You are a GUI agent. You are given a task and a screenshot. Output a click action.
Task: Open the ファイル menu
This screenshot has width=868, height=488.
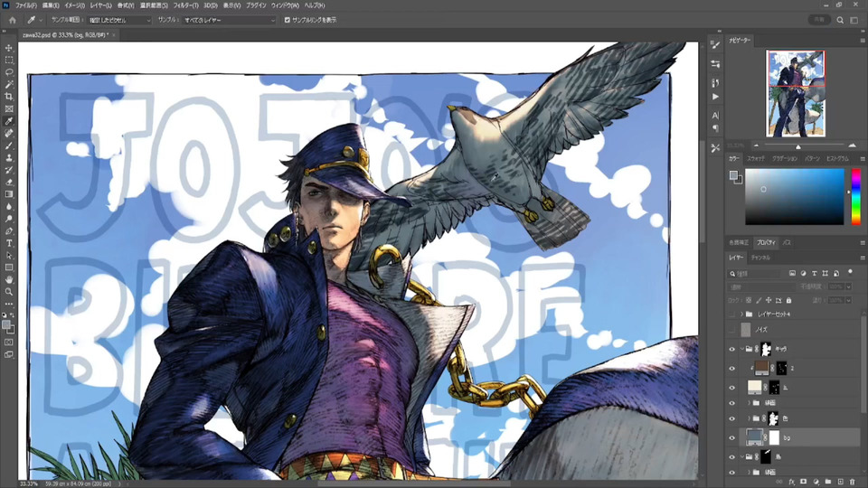point(25,5)
